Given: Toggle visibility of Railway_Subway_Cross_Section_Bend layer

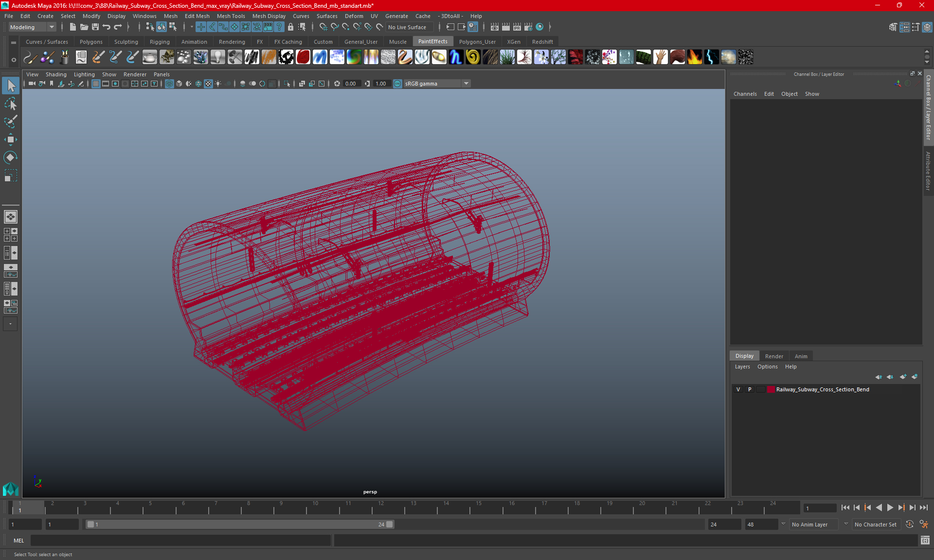Looking at the screenshot, I should pos(738,389).
